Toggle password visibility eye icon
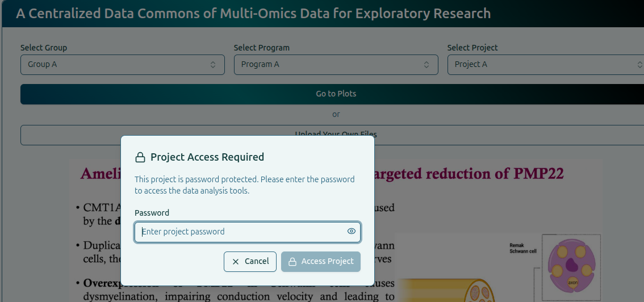The image size is (644, 302). pyautogui.click(x=351, y=232)
